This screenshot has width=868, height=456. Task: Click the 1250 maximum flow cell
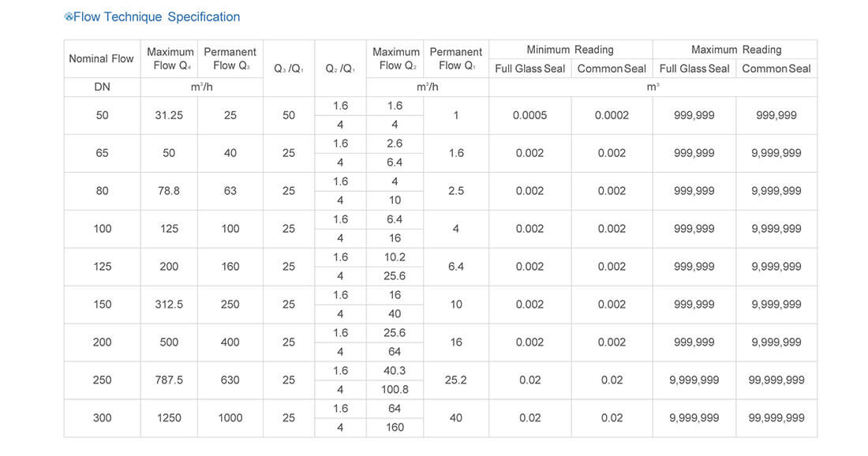tap(169, 418)
